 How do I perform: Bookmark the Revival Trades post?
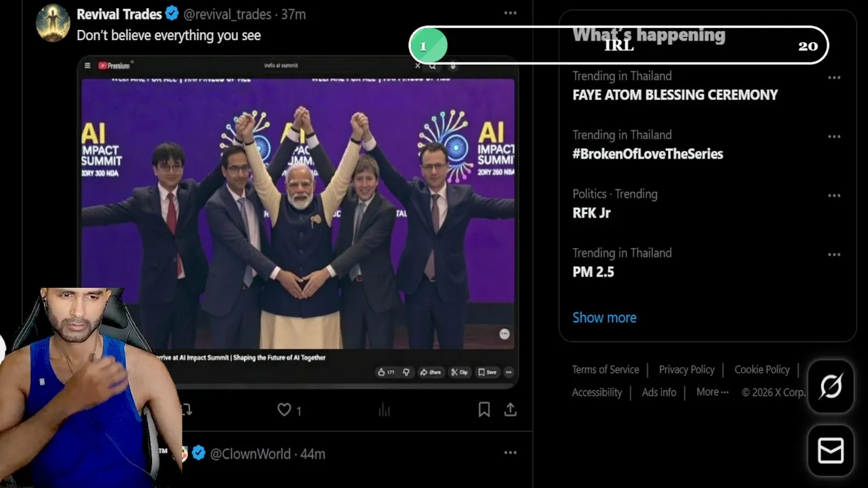[x=484, y=410]
